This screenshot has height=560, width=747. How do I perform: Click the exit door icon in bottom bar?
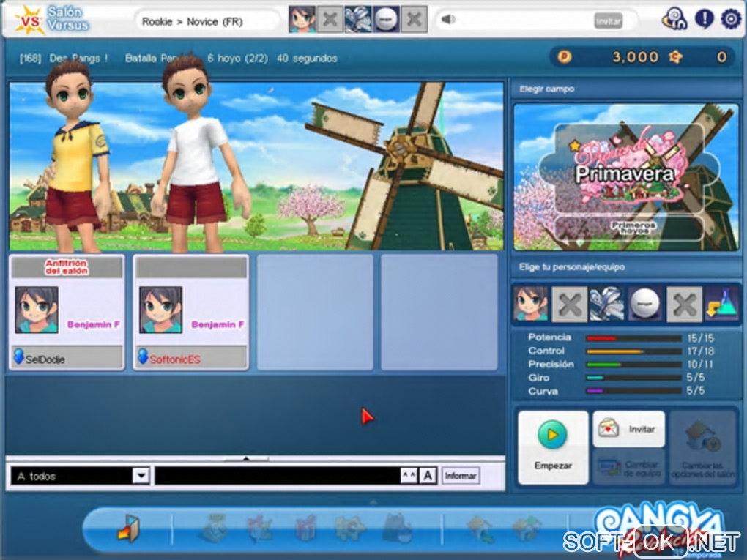click(129, 528)
